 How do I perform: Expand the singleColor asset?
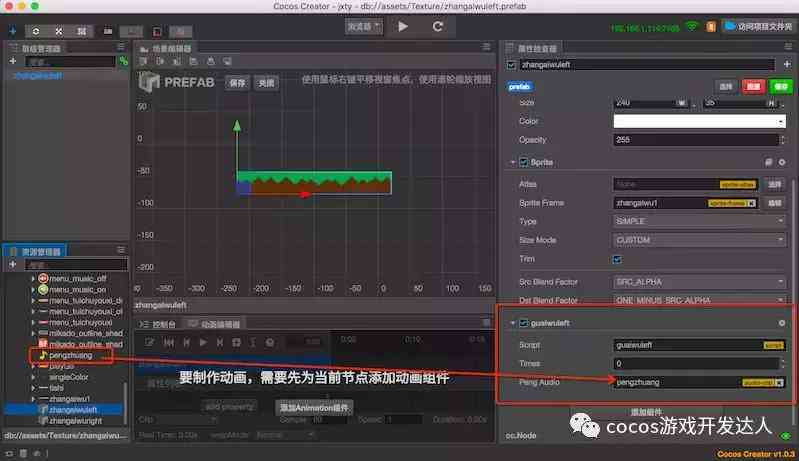[33, 377]
